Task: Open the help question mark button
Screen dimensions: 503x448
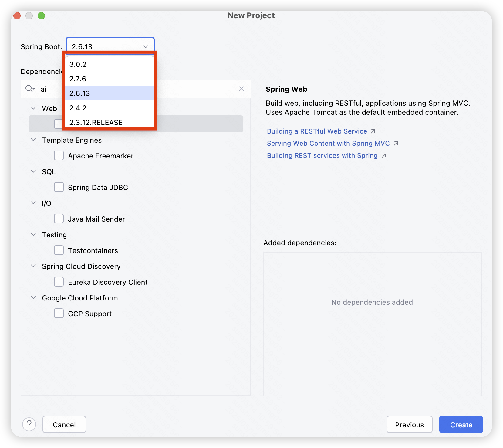Action: (x=29, y=424)
